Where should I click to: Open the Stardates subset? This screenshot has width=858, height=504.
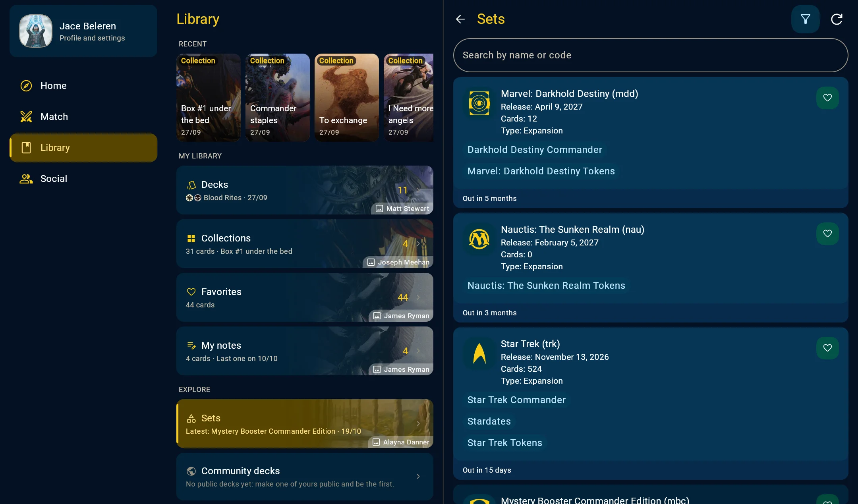point(489,421)
